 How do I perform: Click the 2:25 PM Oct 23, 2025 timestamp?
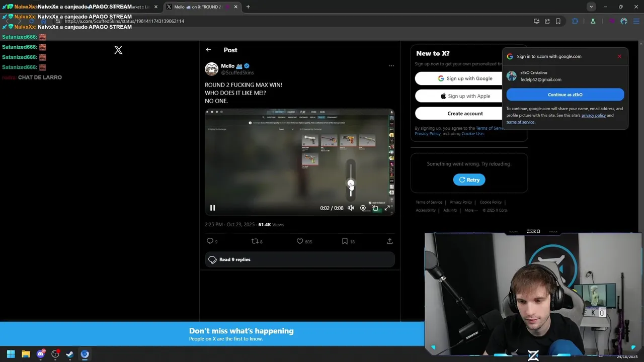click(x=229, y=225)
